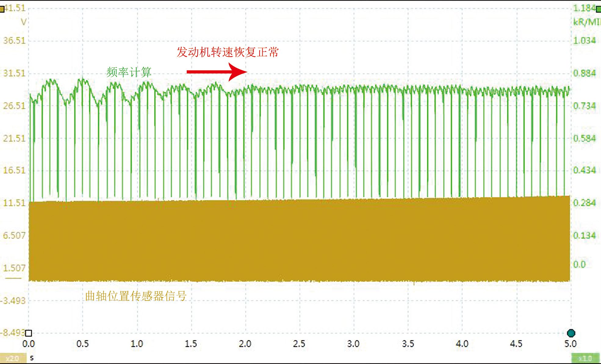Click the yellow zero-level marker below 1.507
This screenshot has width=601, height=364.
pos(13,278)
